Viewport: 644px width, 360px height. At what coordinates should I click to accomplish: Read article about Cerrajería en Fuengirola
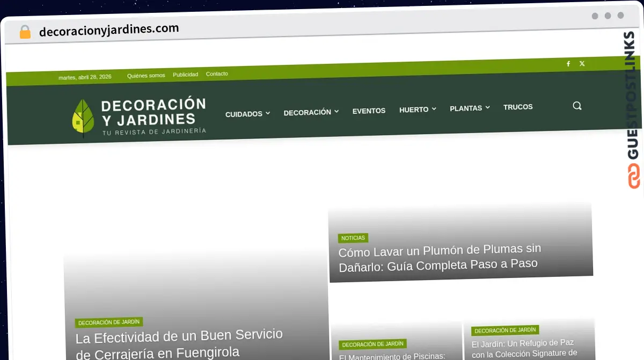(x=179, y=344)
